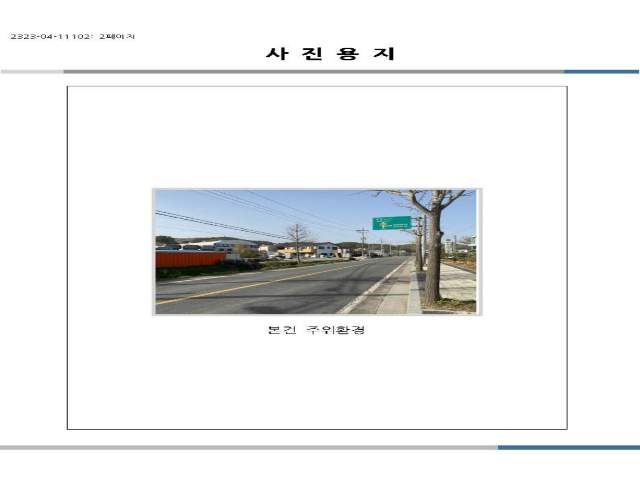Click the document number text at top-left
Screen dimensions: 640x480
[x=72, y=36]
